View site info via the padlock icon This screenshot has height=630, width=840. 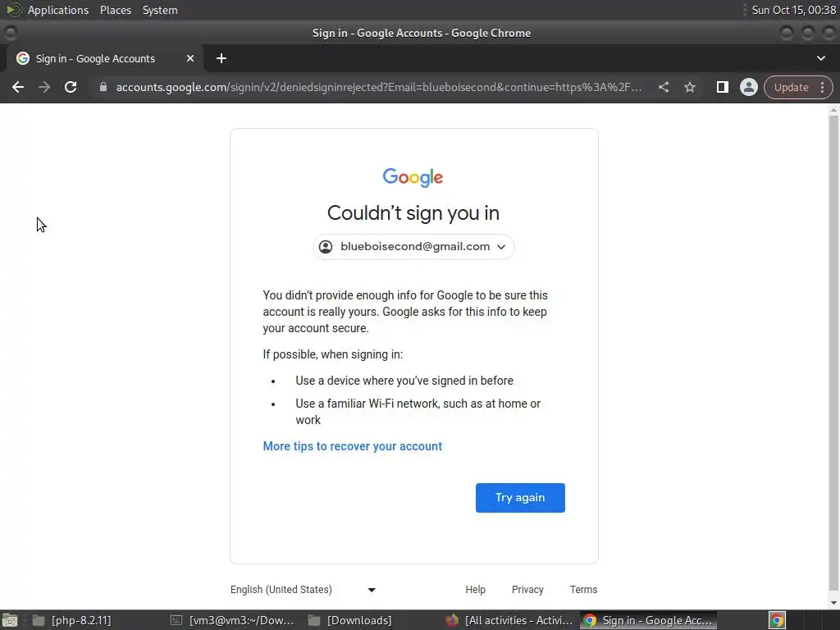pyautogui.click(x=103, y=87)
